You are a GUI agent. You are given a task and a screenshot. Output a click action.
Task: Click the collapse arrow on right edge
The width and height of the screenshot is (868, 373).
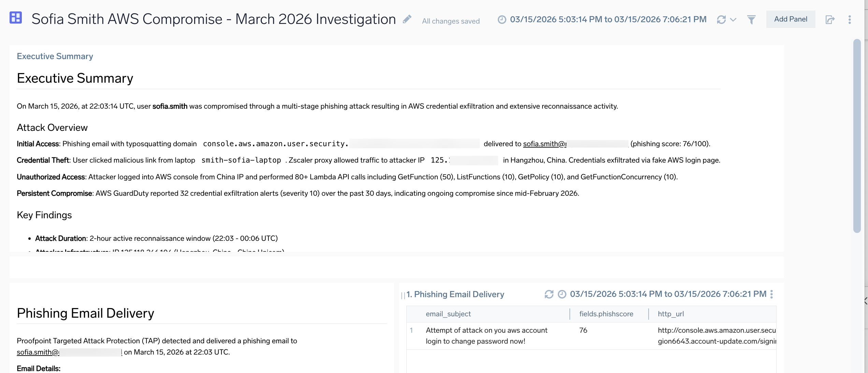(866, 301)
